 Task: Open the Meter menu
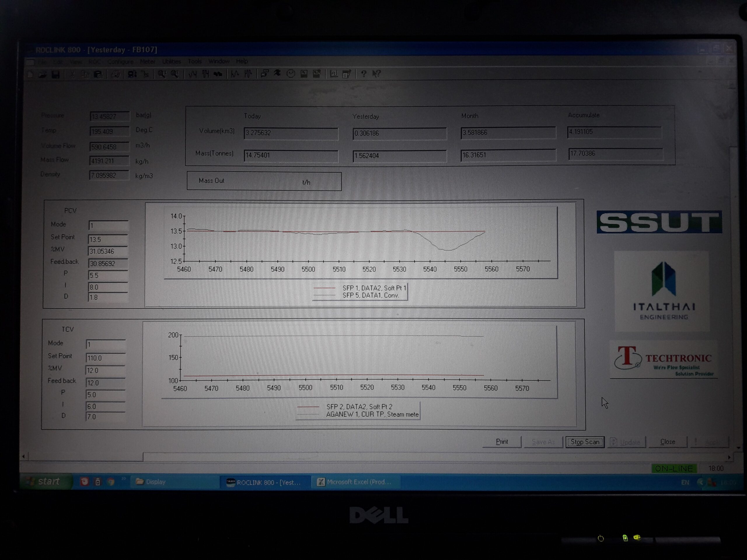[148, 62]
